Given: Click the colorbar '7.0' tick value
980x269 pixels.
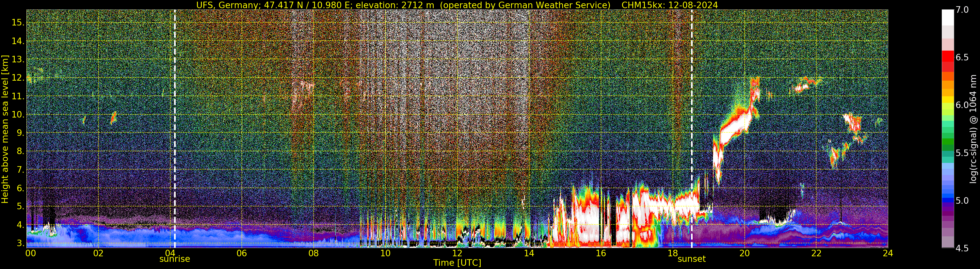Looking at the screenshot, I should click(x=962, y=10).
